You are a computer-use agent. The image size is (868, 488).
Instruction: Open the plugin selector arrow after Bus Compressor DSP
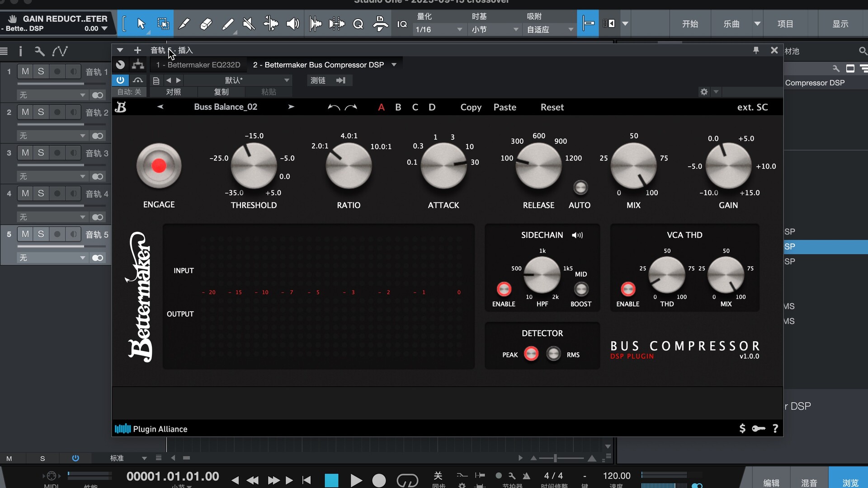pos(394,65)
